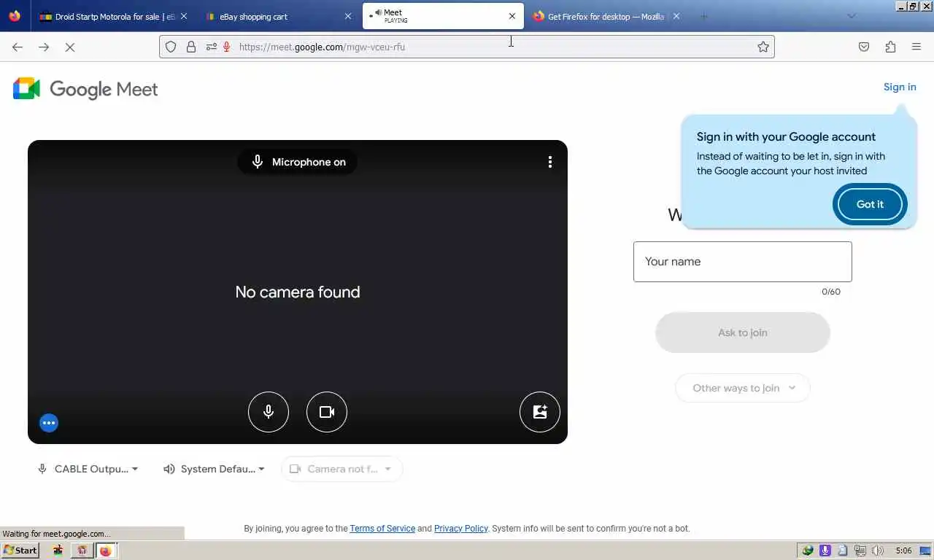Open a new tab with plus button
This screenshot has width=934, height=560.
click(704, 16)
